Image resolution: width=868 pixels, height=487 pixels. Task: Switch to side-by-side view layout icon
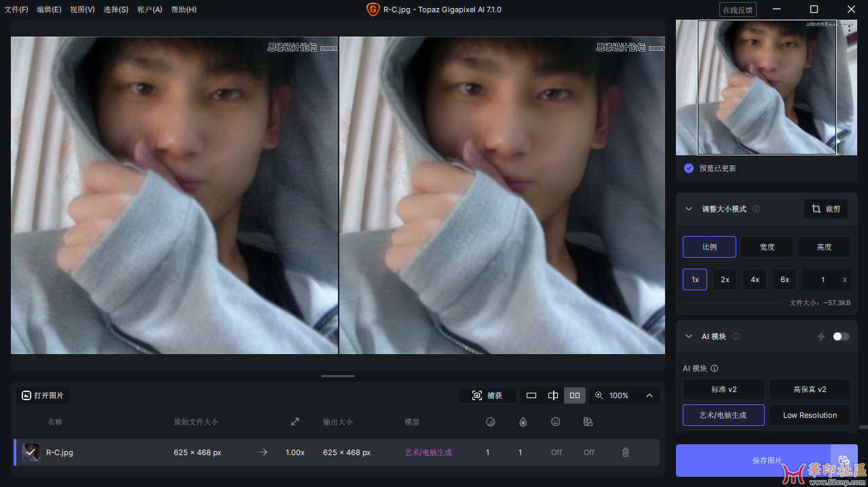(x=575, y=395)
